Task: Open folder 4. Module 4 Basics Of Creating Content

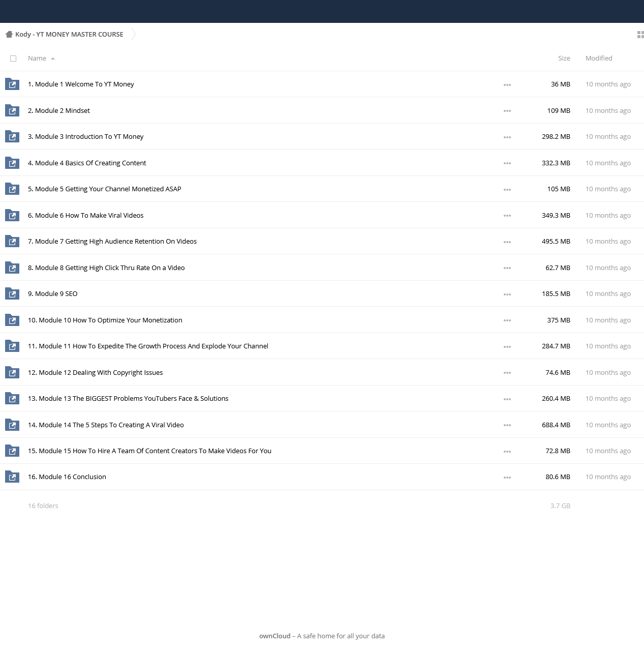Action: click(x=87, y=163)
